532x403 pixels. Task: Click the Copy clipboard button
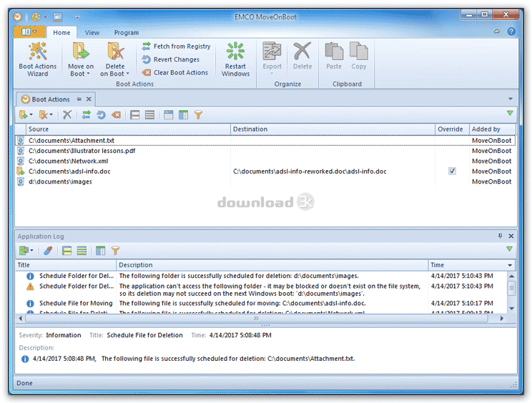pos(359,56)
